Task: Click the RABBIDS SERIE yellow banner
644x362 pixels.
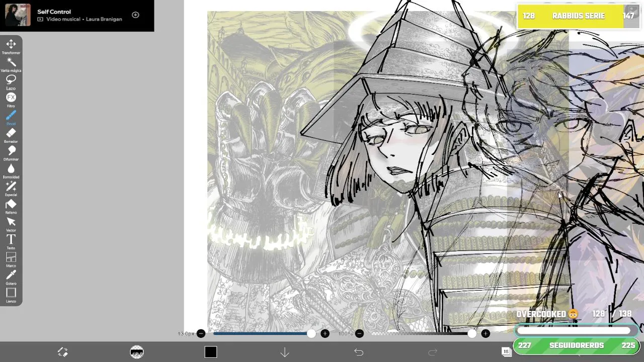Action: [x=578, y=16]
